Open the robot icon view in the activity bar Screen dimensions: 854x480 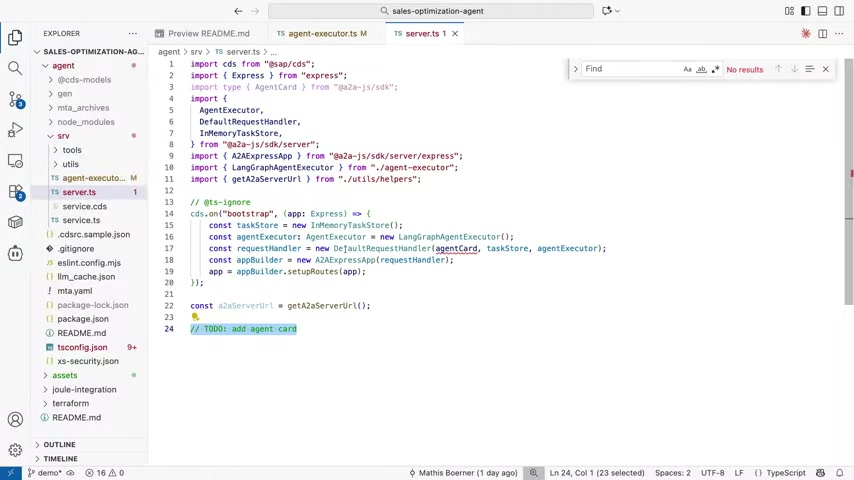coord(15,253)
